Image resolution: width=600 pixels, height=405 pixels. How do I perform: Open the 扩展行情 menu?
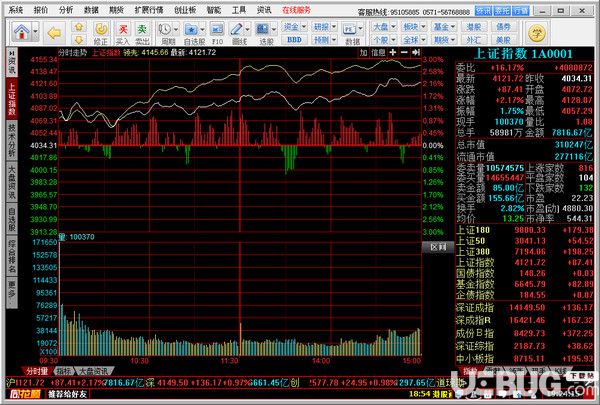click(149, 10)
